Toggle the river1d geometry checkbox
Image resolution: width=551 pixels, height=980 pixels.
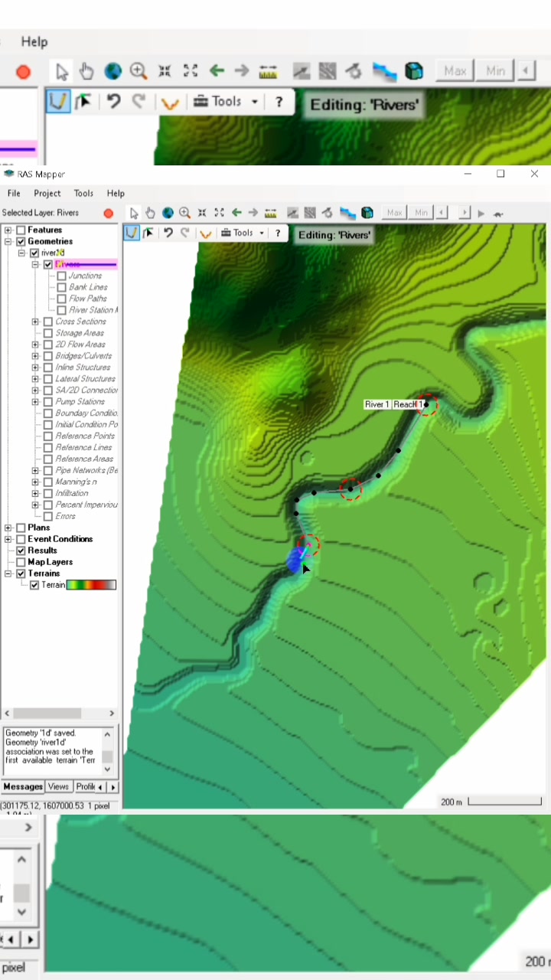(x=34, y=253)
